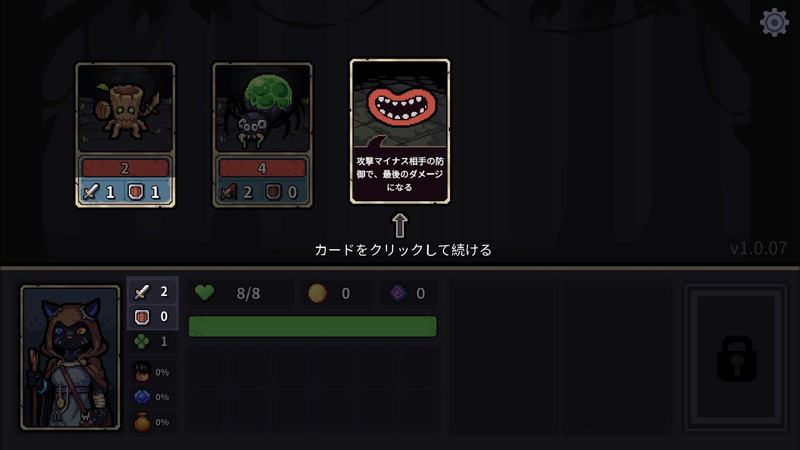Select the green spider enemy card
Viewport: 800px width, 450px height.
[263, 135]
